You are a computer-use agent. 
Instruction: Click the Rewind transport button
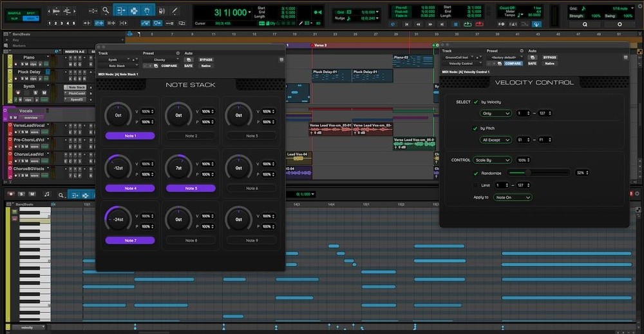point(419,25)
